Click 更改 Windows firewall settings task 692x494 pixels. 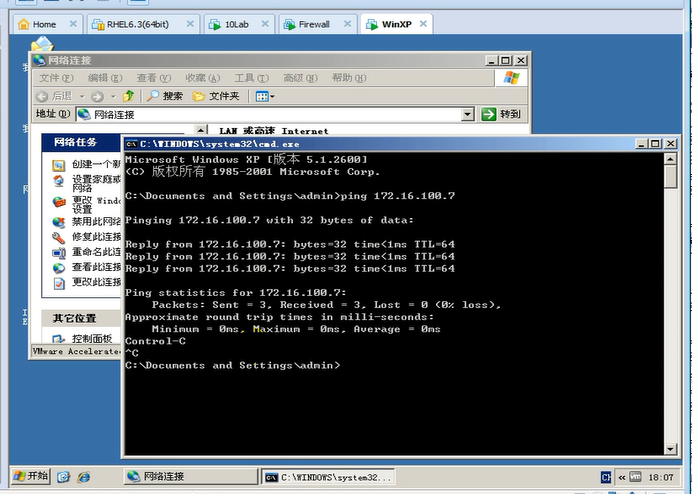96,205
